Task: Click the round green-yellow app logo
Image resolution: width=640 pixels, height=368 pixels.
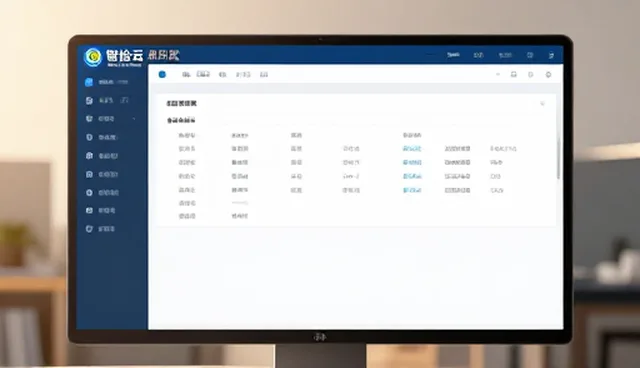Action: click(93, 56)
